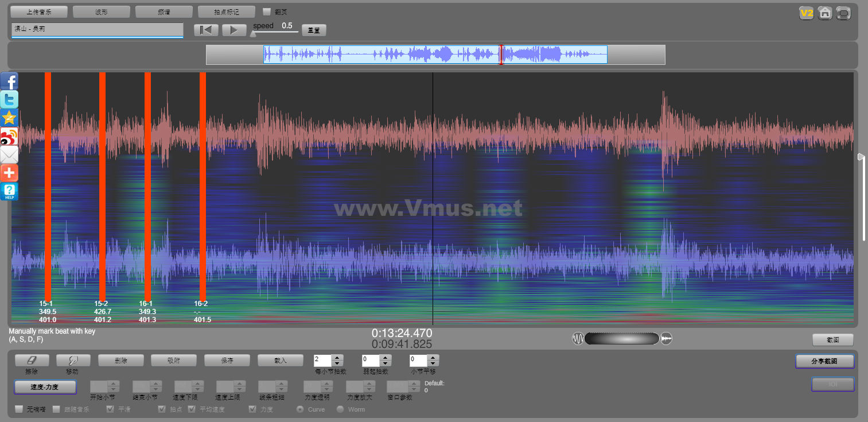Click the 删除 delete button

(x=120, y=361)
